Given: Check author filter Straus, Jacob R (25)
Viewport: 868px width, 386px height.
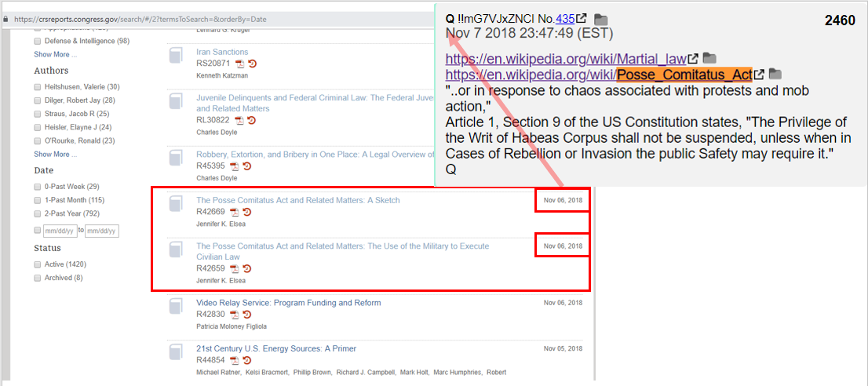Looking at the screenshot, I should pos(37,114).
